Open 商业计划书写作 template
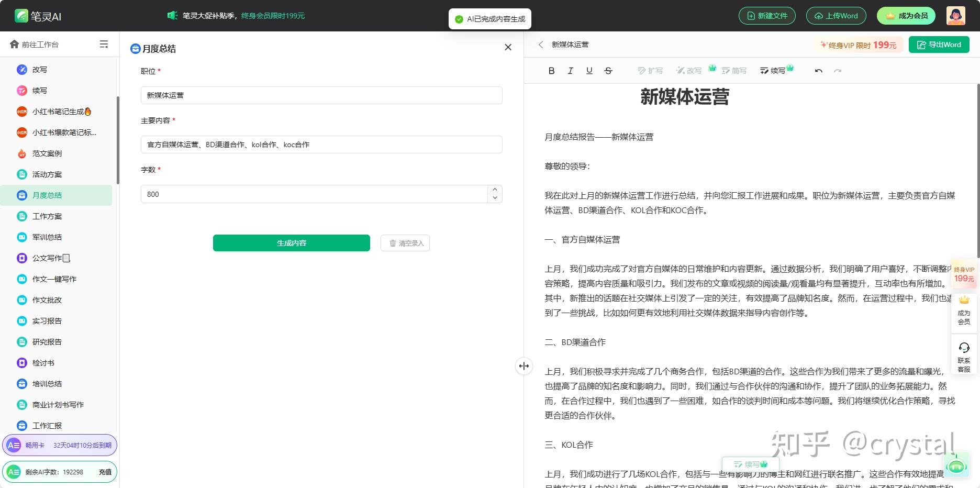The image size is (980, 488). [56, 405]
